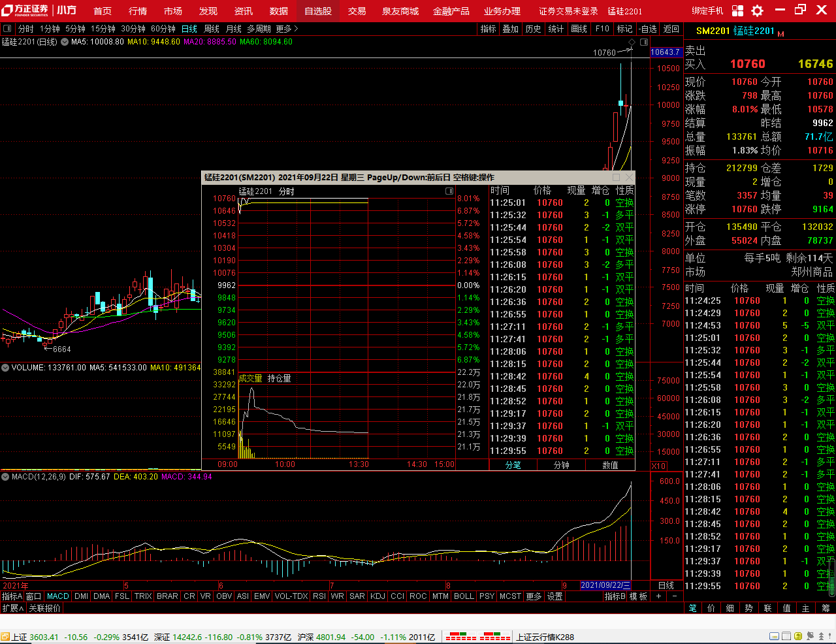This screenshot has width=836, height=644.
Task: Expand the 扩展 panel at bottom left
Action: (x=12, y=608)
